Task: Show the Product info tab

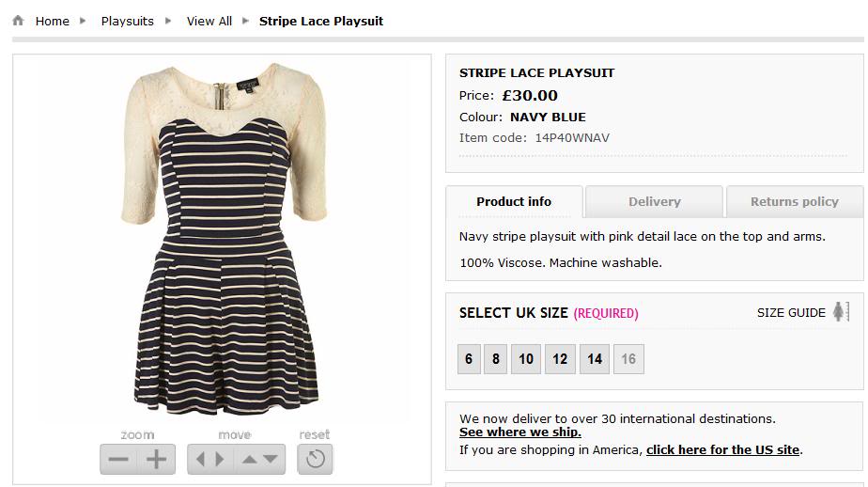Action: [x=514, y=202]
